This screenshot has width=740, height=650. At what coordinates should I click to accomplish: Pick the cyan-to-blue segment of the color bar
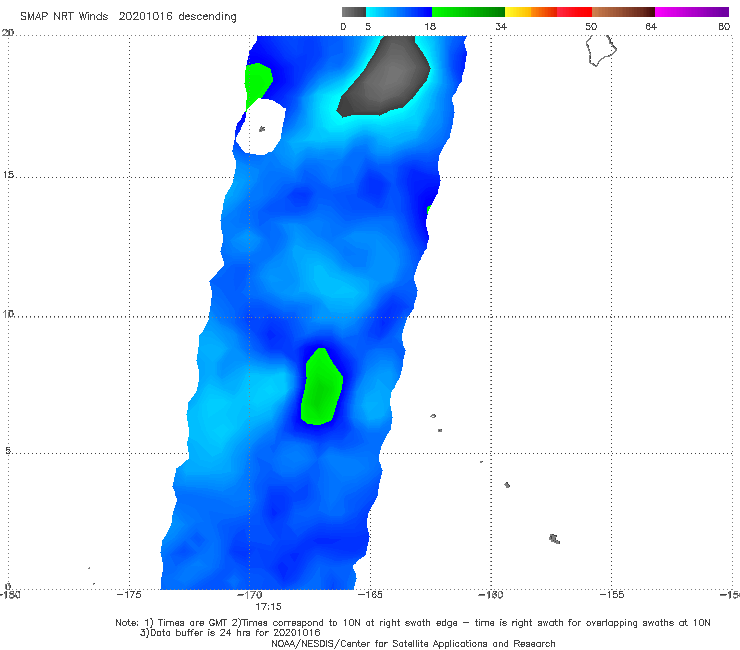(399, 12)
